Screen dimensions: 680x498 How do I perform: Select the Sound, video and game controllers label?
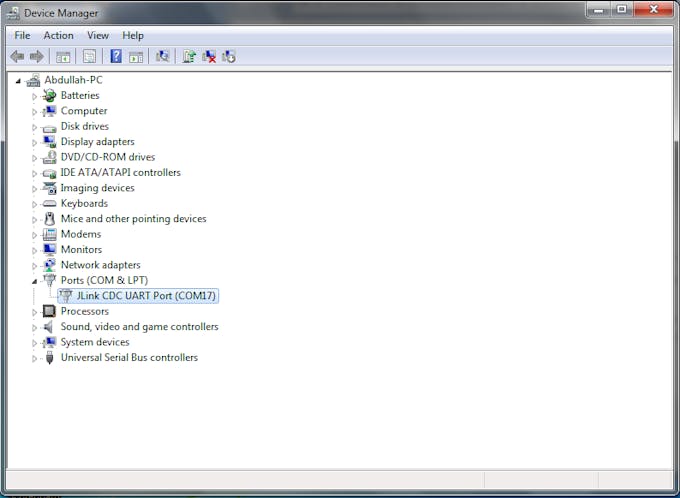139,327
